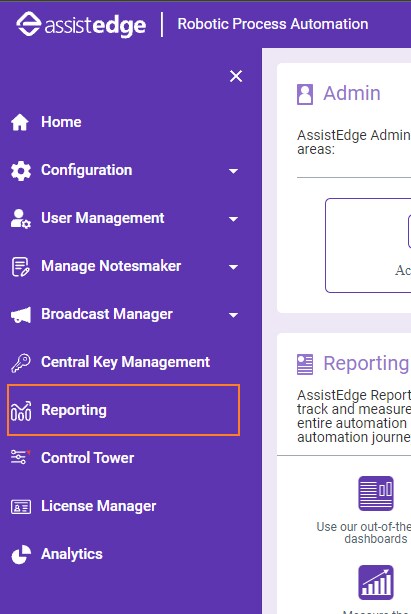Click the Control Tower sliders icon
Image resolution: width=411 pixels, height=614 pixels.
pyautogui.click(x=20, y=457)
